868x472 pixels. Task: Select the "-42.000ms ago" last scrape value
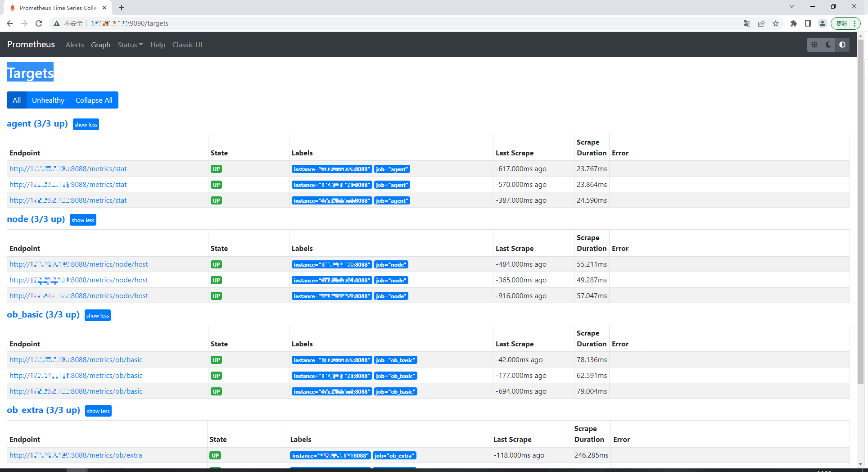coord(519,360)
